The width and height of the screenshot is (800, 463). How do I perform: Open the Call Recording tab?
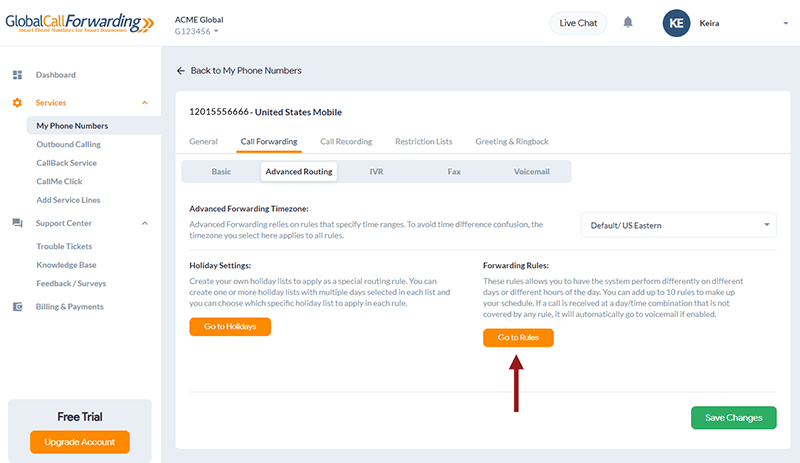pos(346,141)
